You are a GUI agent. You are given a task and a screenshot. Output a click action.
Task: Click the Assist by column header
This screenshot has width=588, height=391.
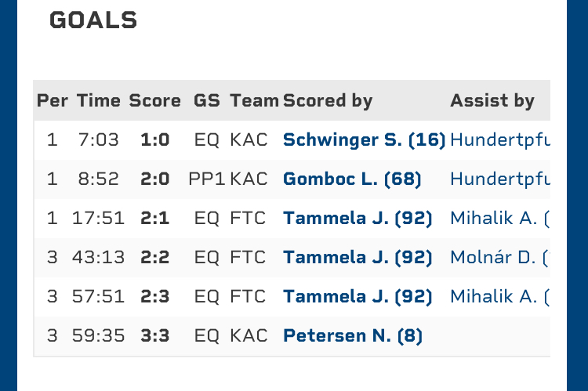[x=492, y=100]
